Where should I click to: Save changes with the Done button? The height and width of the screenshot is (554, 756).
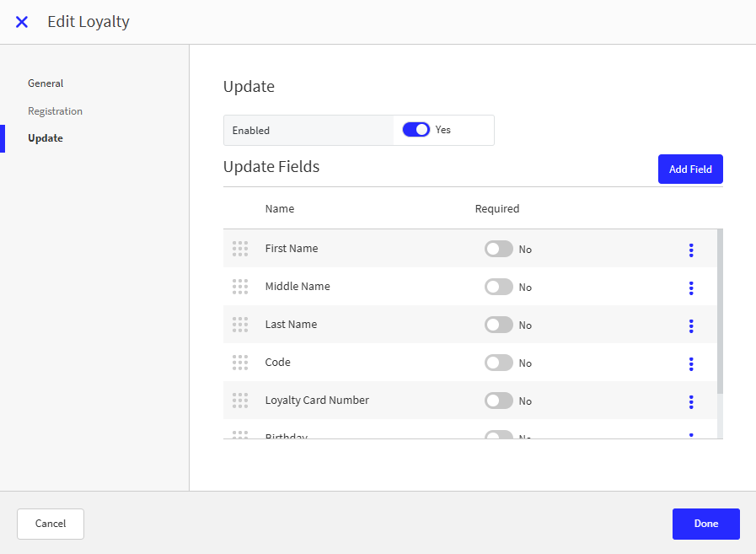705,524
